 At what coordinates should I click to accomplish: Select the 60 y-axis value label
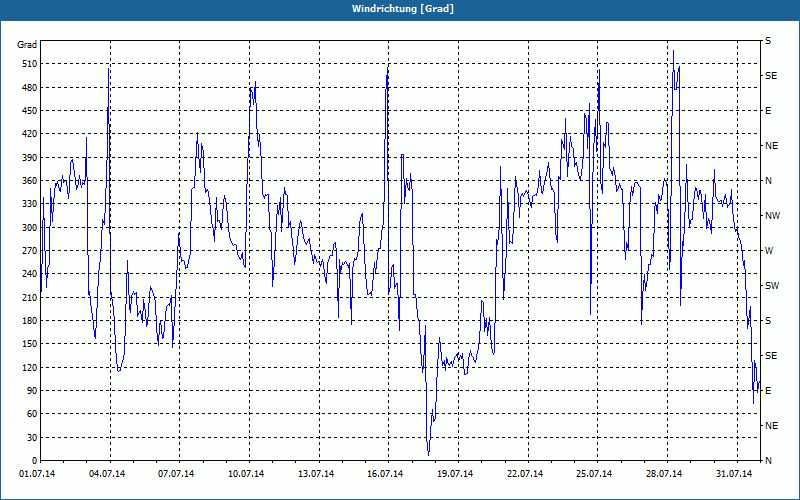point(32,414)
